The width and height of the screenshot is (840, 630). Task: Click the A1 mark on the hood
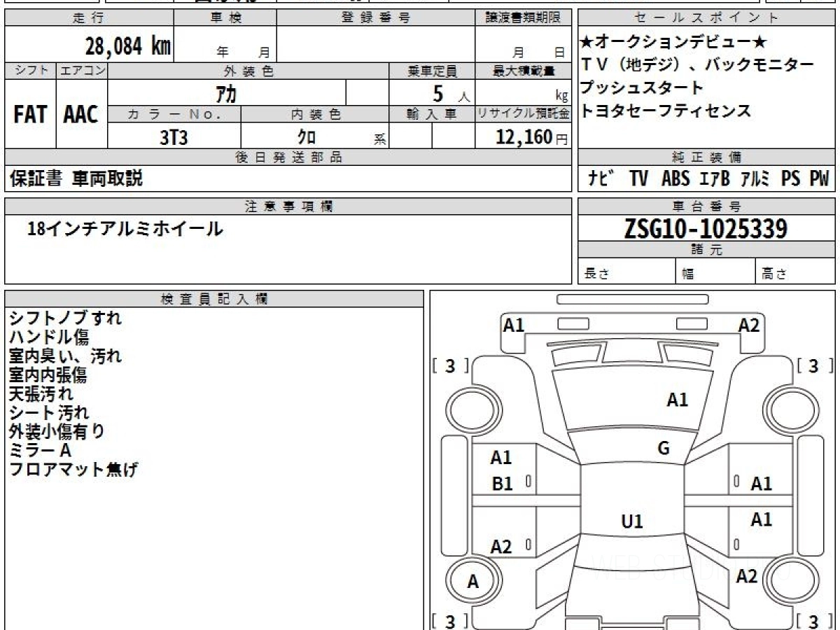pos(677,400)
